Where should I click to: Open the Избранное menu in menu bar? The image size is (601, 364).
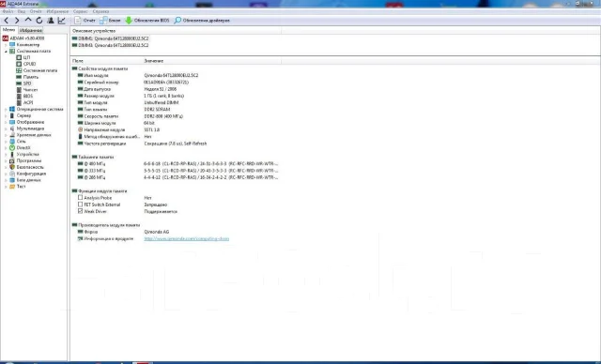point(57,11)
